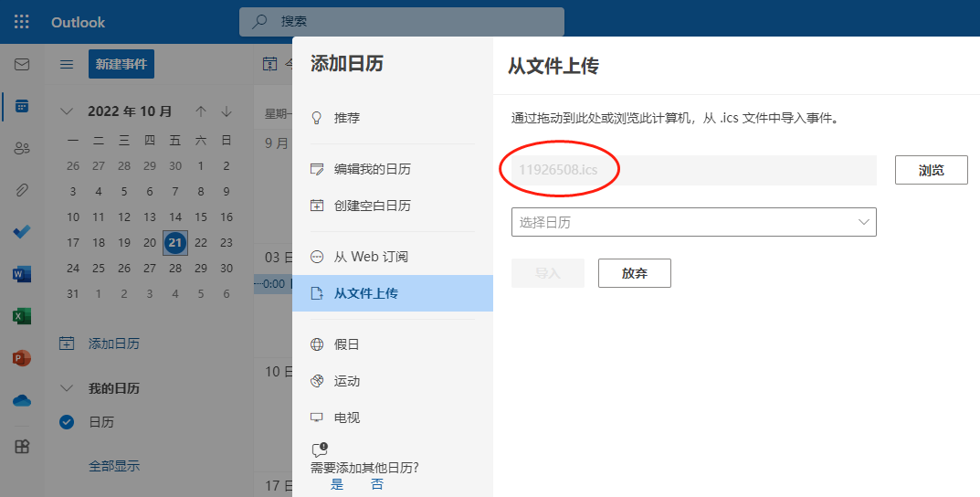The image size is (980, 497).
Task: Open Excel from the sidebar
Action: coord(22,316)
